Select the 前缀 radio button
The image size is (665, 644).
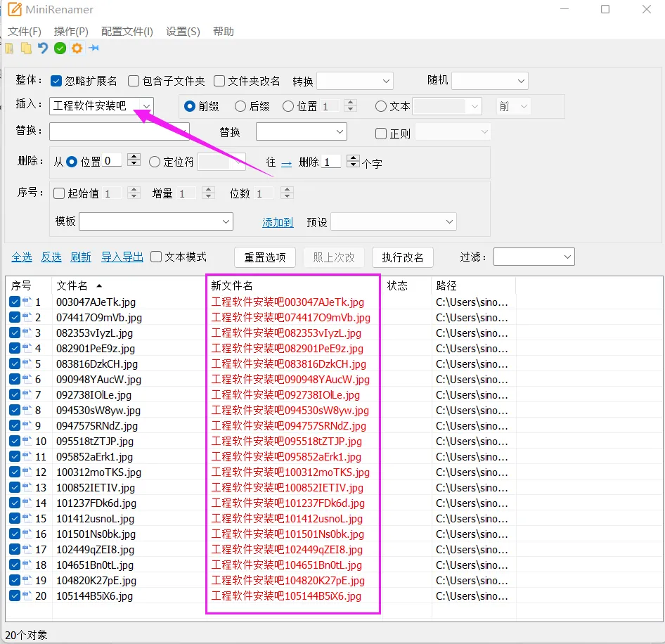(x=190, y=106)
